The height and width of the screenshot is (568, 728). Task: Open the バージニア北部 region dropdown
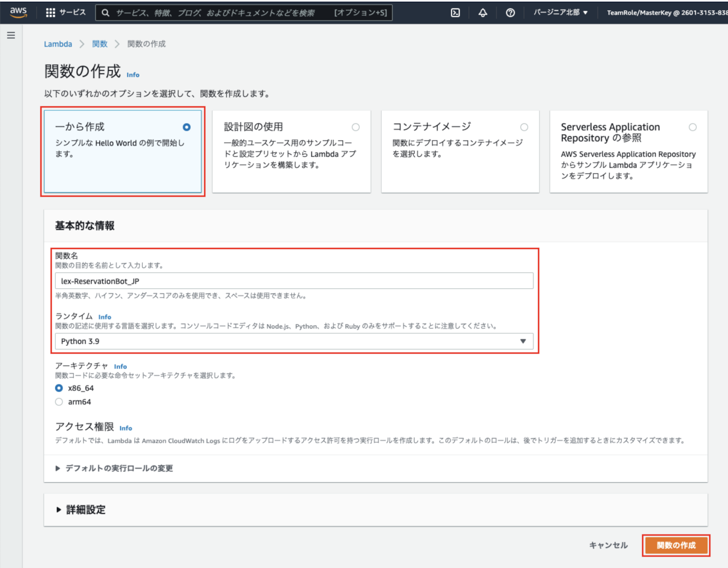click(x=560, y=12)
